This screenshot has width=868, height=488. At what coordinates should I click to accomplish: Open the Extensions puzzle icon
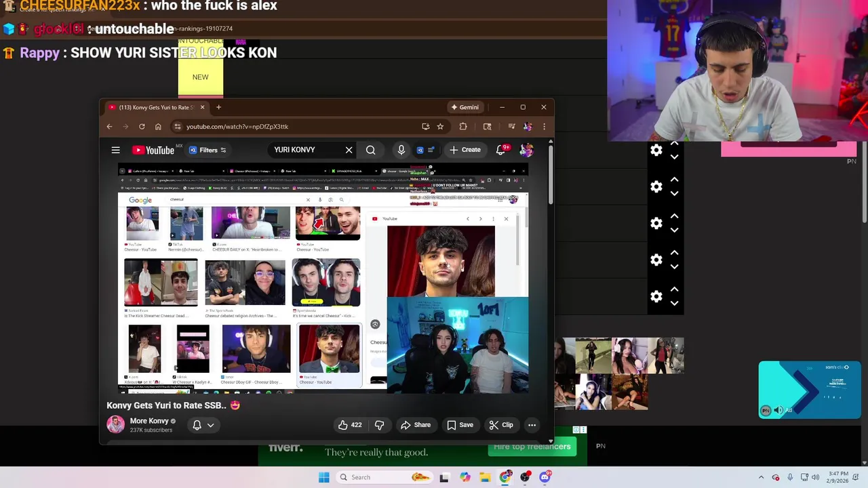(x=463, y=127)
